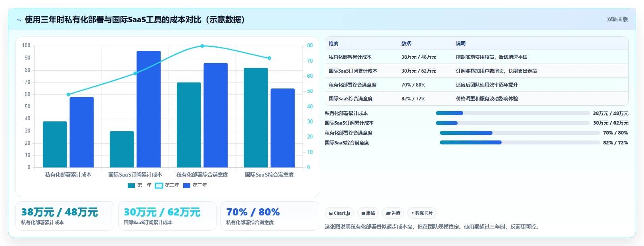Click the 双轴关联 badge
The width and height of the screenshot is (644, 246).
[617, 19]
